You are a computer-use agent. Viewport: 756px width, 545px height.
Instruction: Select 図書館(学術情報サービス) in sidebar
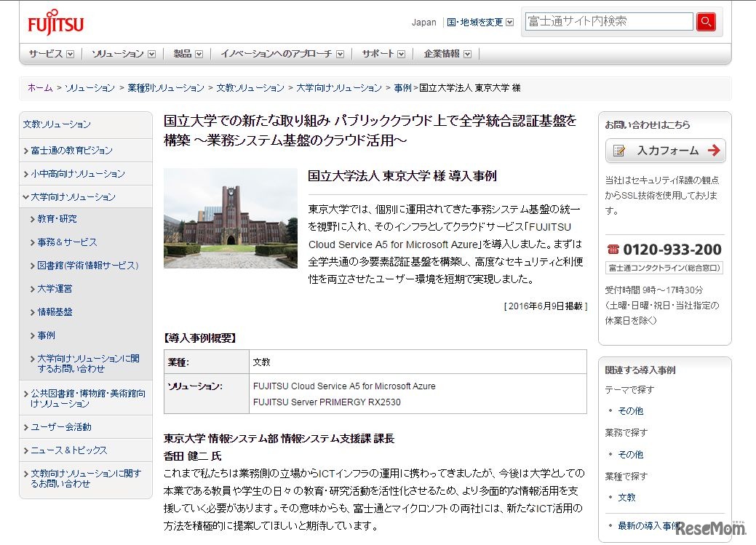[87, 266]
